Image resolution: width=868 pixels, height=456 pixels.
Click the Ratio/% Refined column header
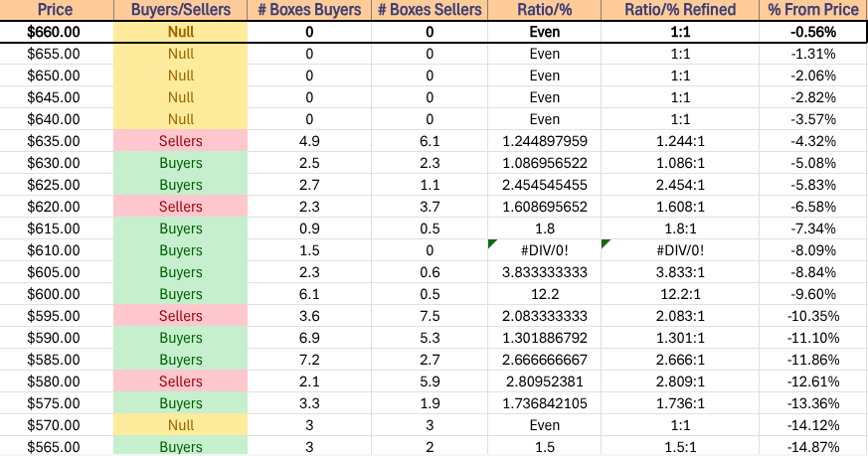click(680, 10)
